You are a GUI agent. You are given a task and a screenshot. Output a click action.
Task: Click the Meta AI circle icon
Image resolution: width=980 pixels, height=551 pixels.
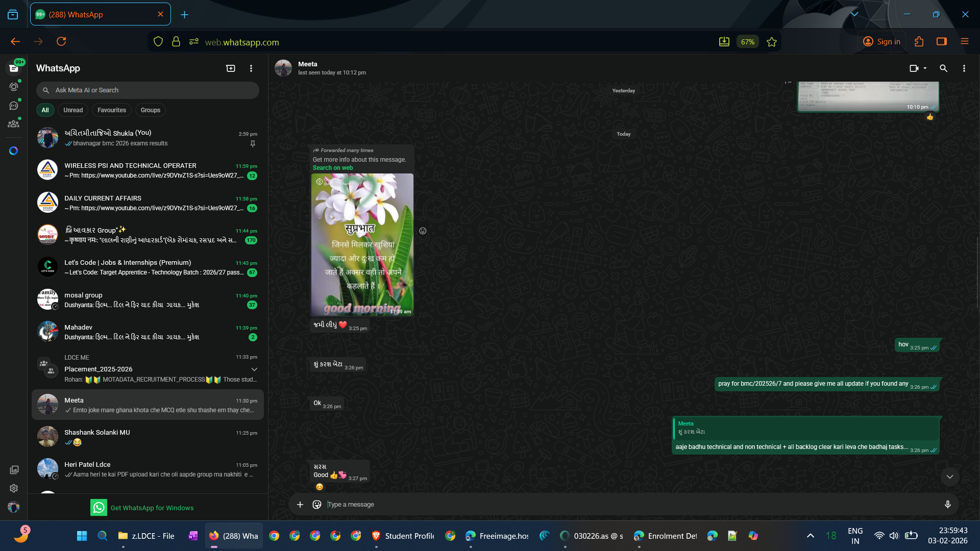coord(14,151)
